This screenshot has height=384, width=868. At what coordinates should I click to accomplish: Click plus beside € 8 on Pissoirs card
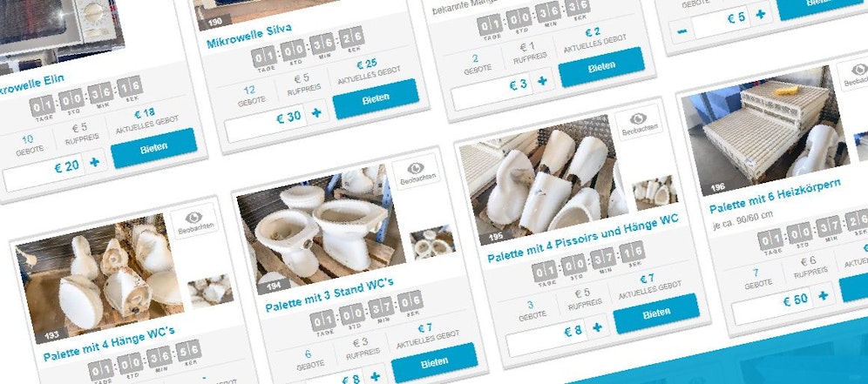[x=597, y=327]
